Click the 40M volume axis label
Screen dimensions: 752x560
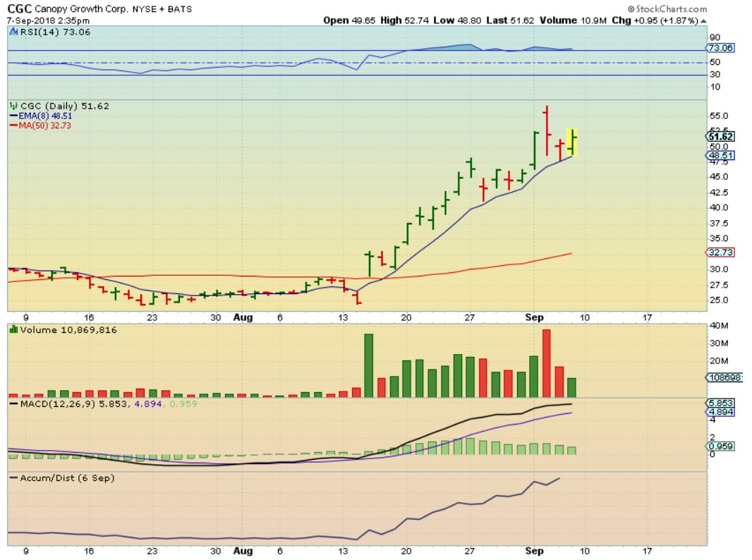click(719, 326)
